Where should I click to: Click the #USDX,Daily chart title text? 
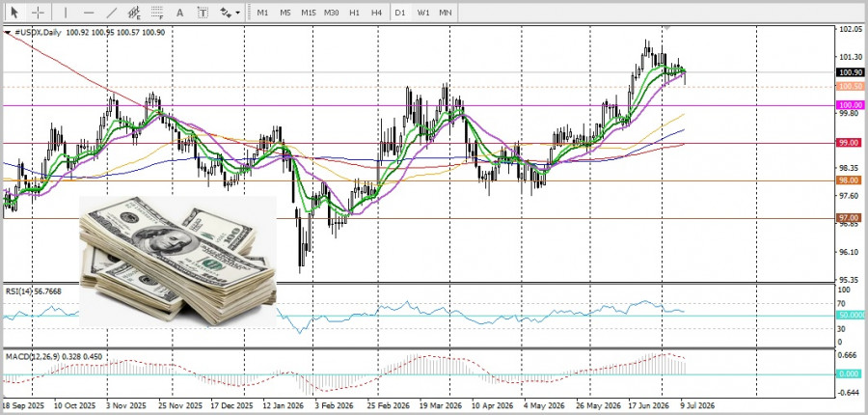(x=38, y=33)
